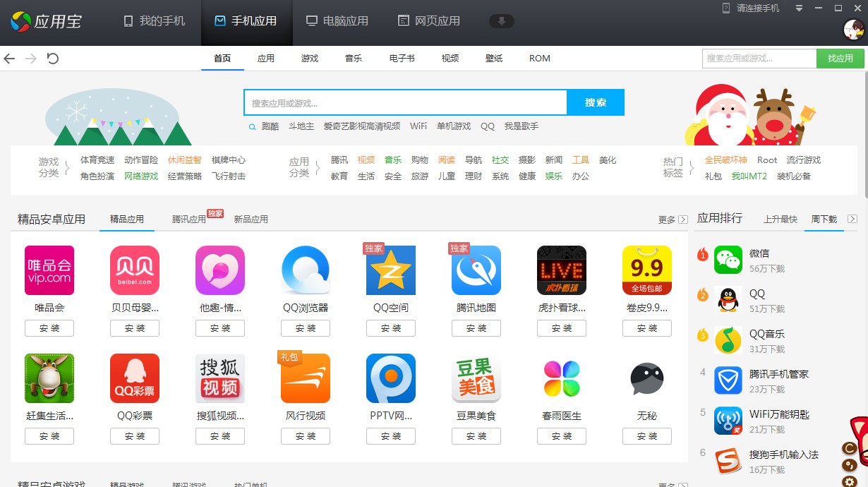Open the 唯品会 app icon
The height and width of the screenshot is (487, 868).
49,270
